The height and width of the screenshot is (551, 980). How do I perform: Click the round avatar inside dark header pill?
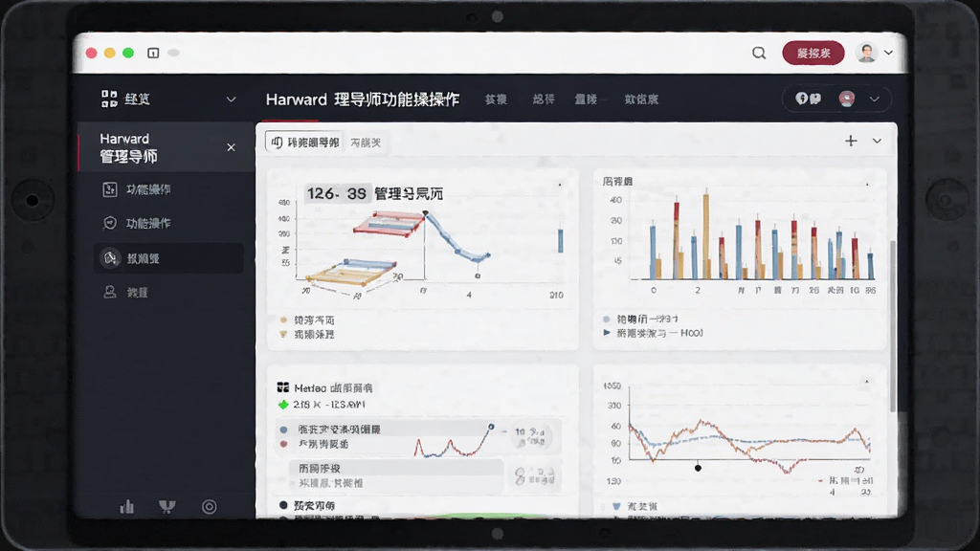click(x=847, y=99)
